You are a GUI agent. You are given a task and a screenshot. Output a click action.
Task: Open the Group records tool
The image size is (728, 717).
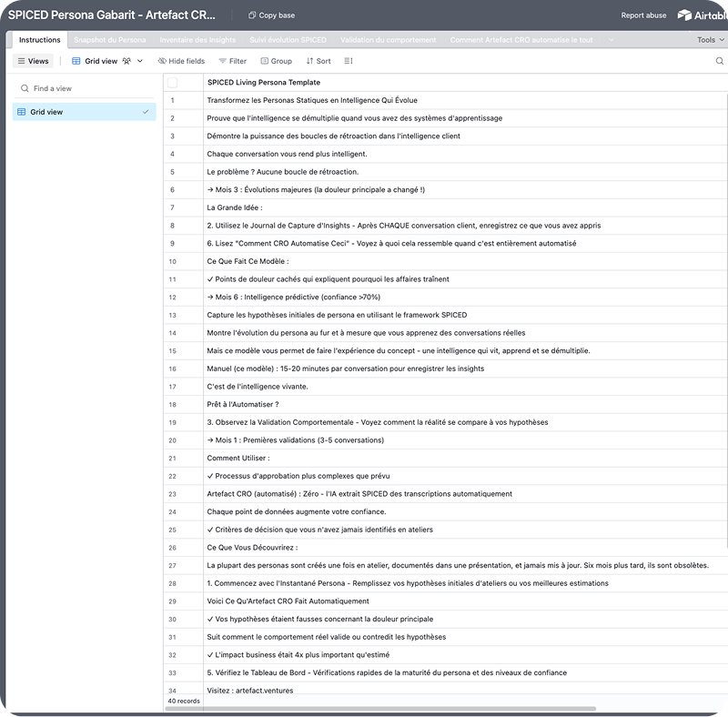[x=276, y=61]
